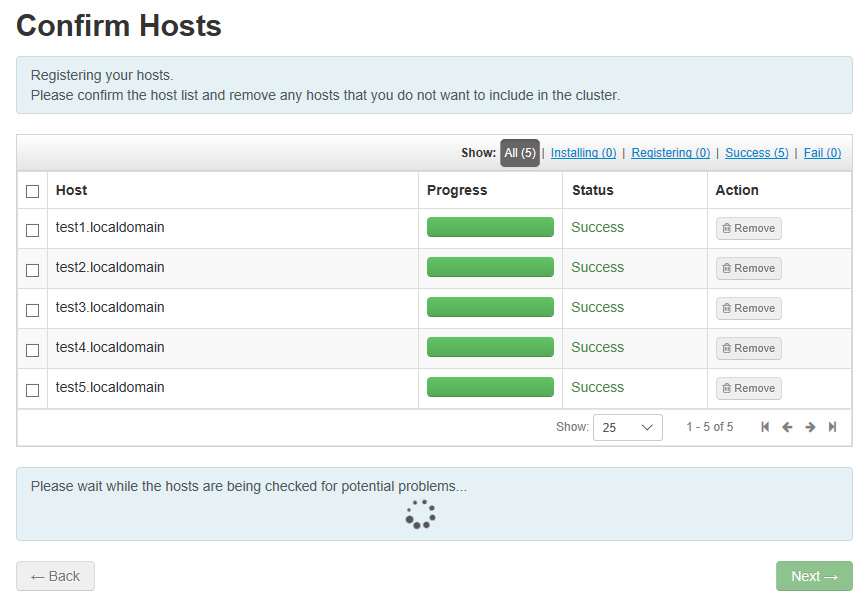This screenshot has height=610, width=868.
Task: Click the loading spinner in host check panel
Action: click(x=420, y=514)
